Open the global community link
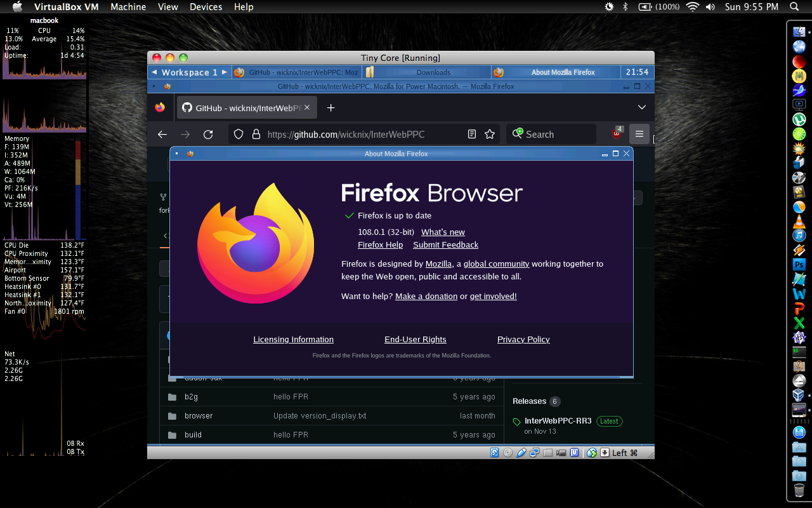This screenshot has width=812, height=508. tap(496, 264)
